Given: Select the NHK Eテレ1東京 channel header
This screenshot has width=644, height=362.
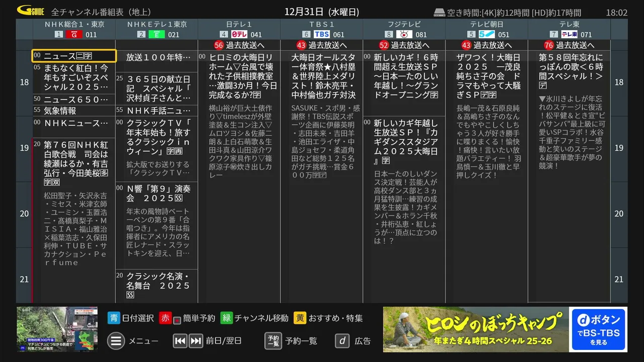Looking at the screenshot, I should click(156, 30).
